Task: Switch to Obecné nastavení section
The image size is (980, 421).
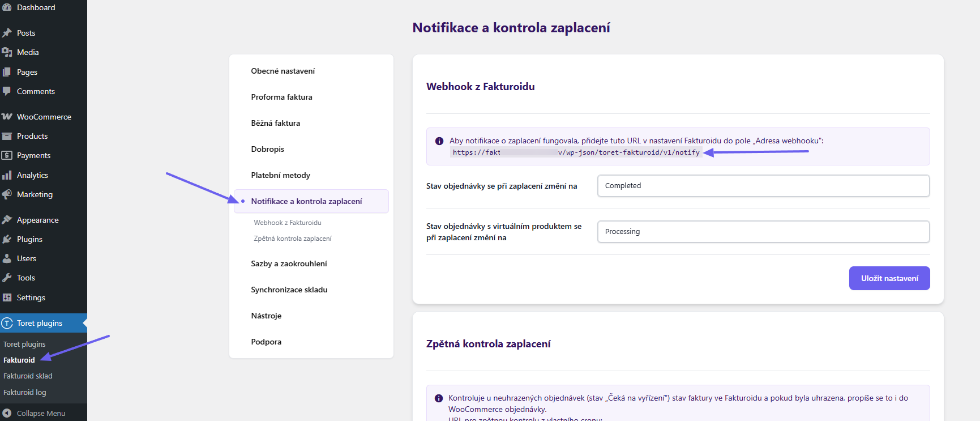Action: [283, 71]
